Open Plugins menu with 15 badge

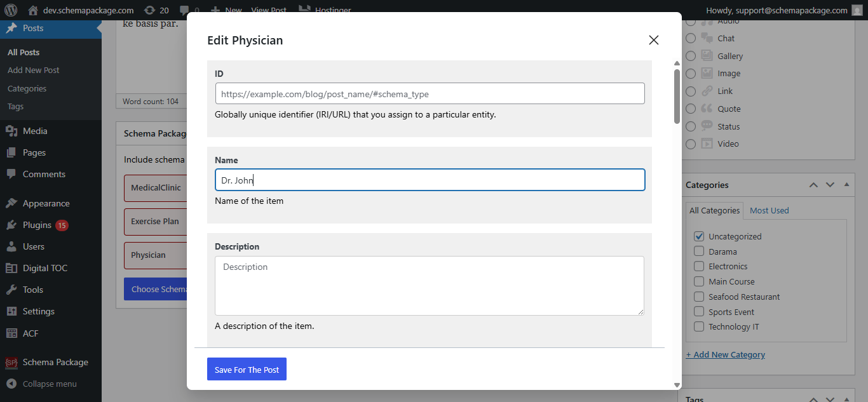[x=37, y=225]
